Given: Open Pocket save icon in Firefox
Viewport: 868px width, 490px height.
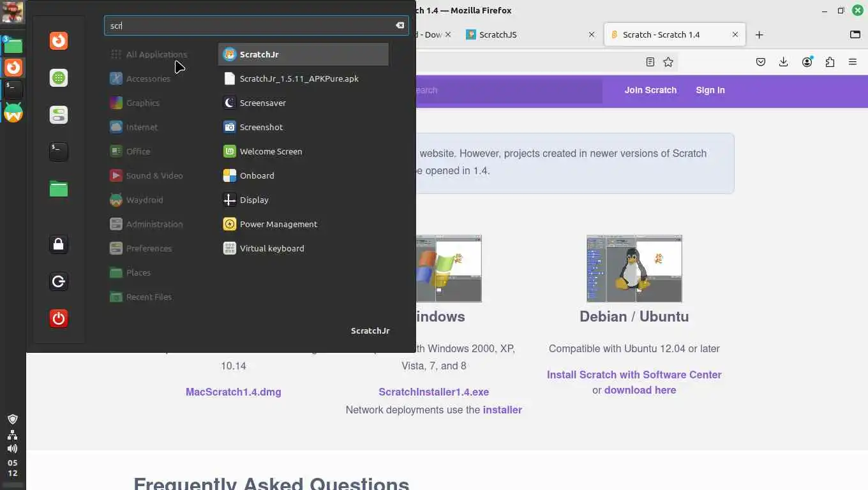Looking at the screenshot, I should (761, 62).
